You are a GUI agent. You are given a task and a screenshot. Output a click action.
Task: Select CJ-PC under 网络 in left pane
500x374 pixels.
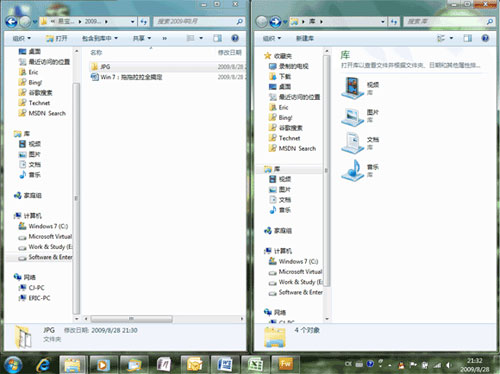coord(32,288)
